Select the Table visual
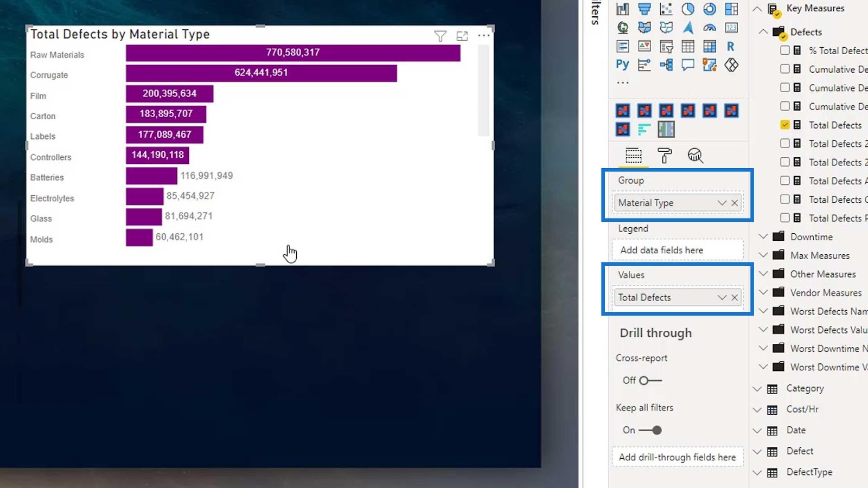 (688, 47)
